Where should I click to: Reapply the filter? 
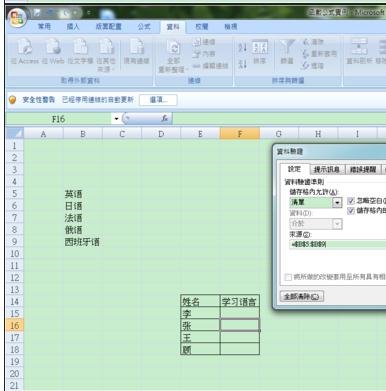coord(319,54)
